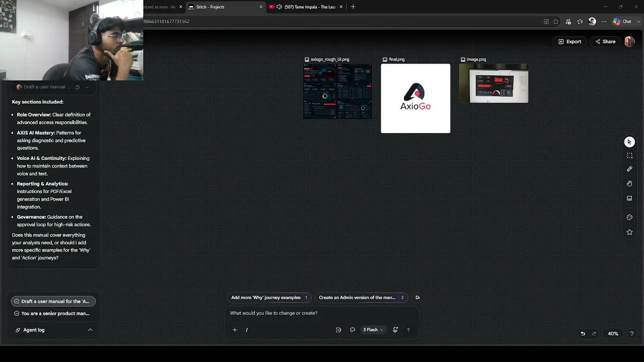Screen dimensions: 644x362
Task: Open browser settings and more menu
Action: click(x=604, y=22)
